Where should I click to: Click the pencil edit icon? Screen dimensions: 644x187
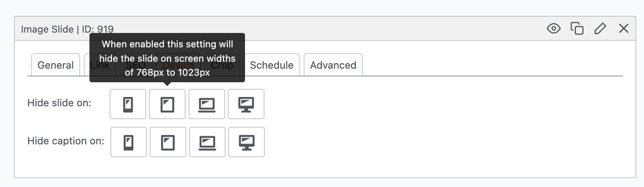tap(600, 28)
